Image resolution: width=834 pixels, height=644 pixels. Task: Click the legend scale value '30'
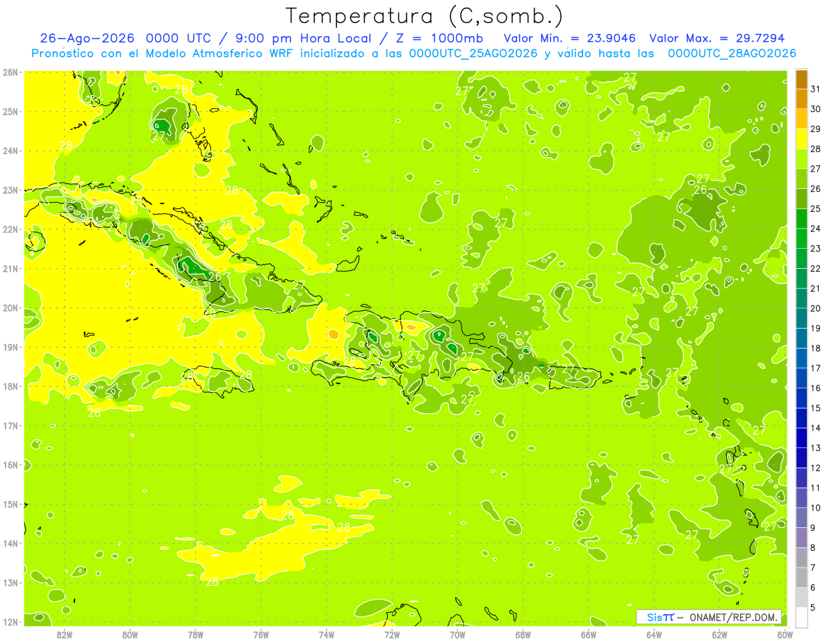pyautogui.click(x=816, y=109)
